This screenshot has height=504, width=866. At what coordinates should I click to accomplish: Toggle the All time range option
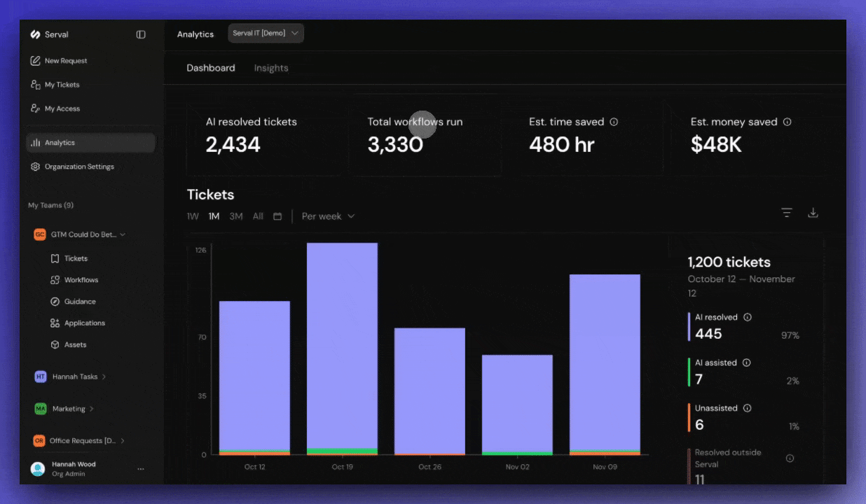(258, 216)
